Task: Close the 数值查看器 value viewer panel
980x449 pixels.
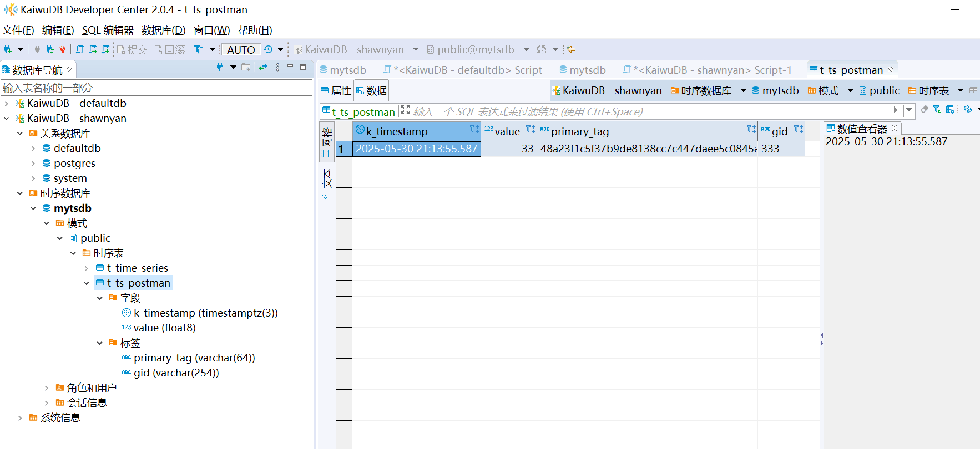Action: pyautogui.click(x=895, y=128)
